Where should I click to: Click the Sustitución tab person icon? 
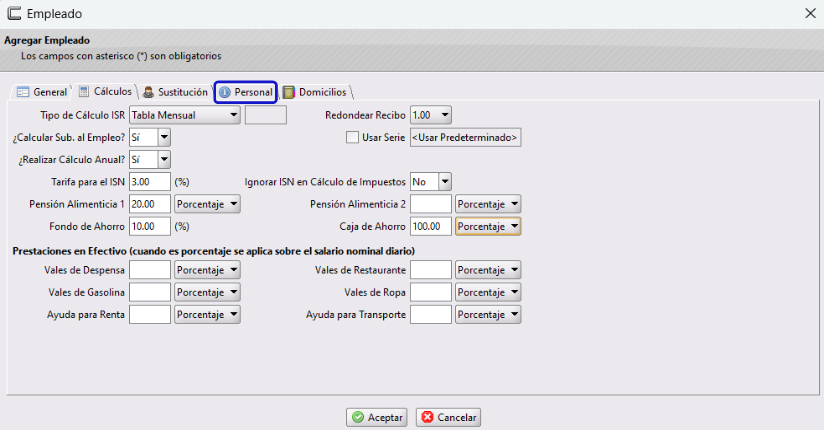[x=148, y=92]
